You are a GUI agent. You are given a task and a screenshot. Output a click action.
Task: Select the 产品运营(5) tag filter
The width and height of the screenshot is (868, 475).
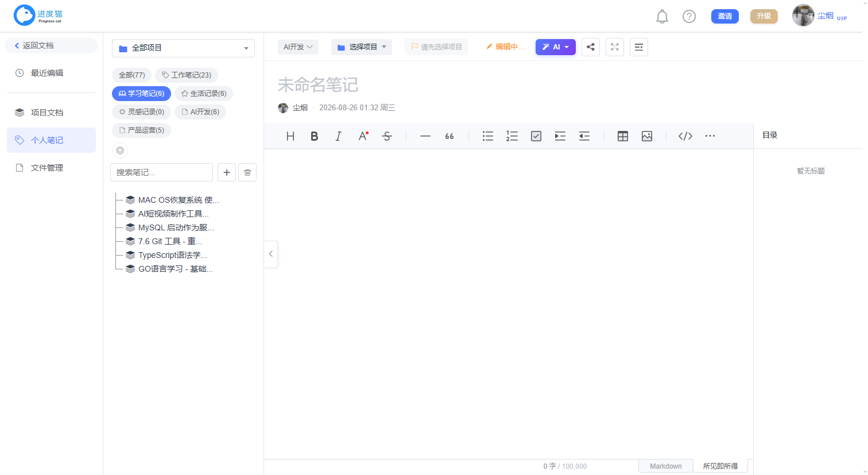pos(142,130)
